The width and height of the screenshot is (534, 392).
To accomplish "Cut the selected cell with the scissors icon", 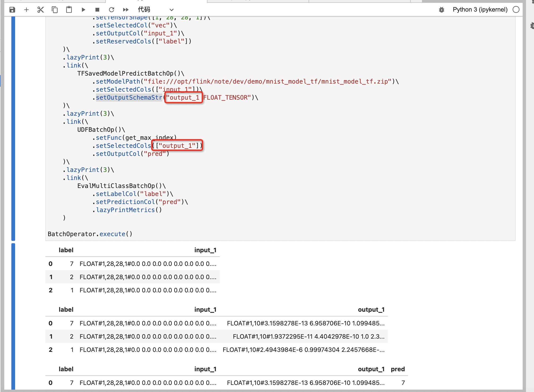I will point(41,10).
